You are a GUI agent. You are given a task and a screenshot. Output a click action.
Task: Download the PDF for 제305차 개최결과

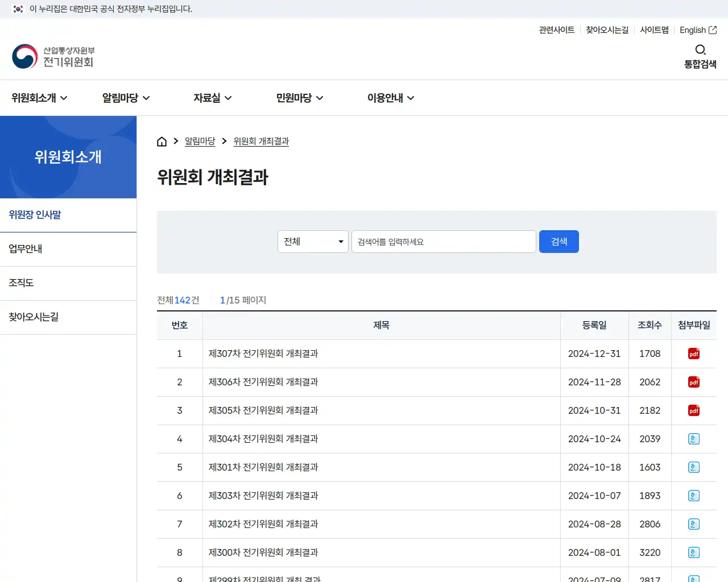(x=694, y=410)
